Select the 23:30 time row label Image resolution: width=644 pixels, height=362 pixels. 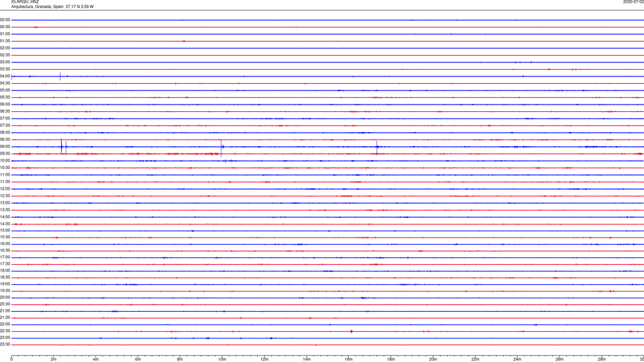(x=5, y=345)
